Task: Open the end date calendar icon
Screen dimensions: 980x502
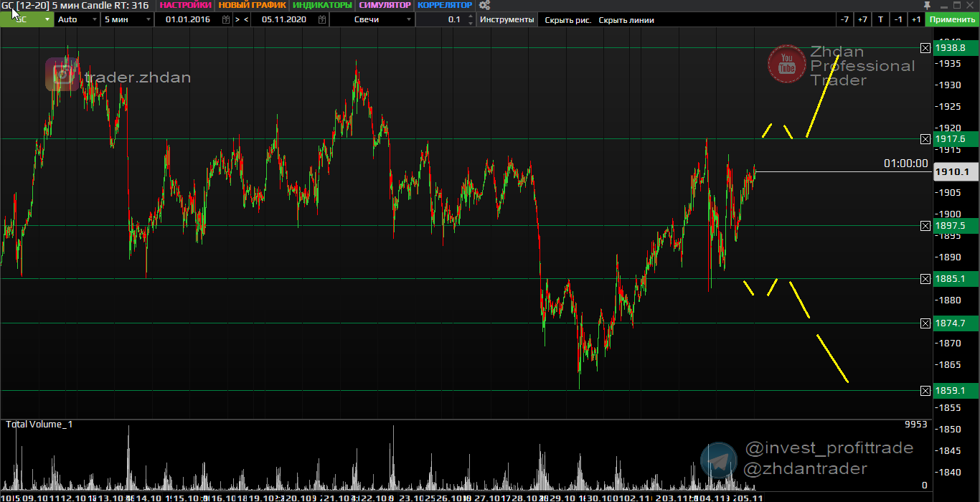Action: tap(321, 19)
